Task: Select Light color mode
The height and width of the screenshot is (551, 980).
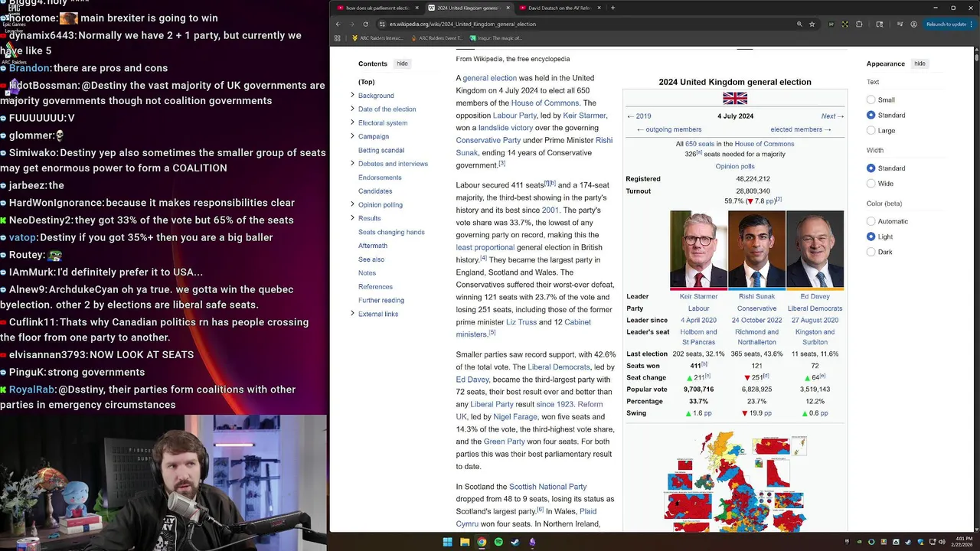Action: [871, 236]
